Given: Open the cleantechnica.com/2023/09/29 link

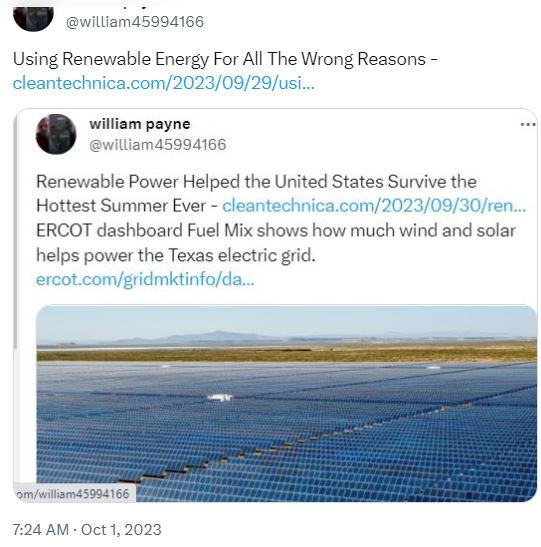Looking at the screenshot, I should [164, 83].
